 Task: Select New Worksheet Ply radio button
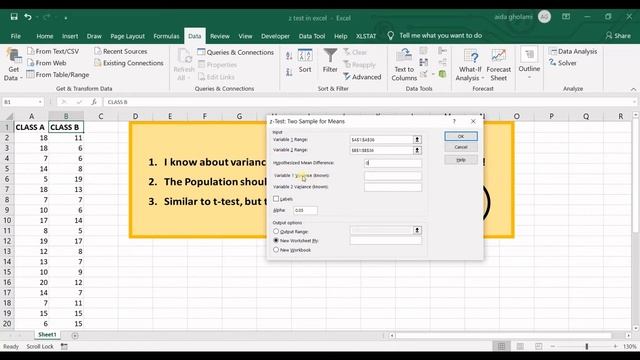pos(276,240)
